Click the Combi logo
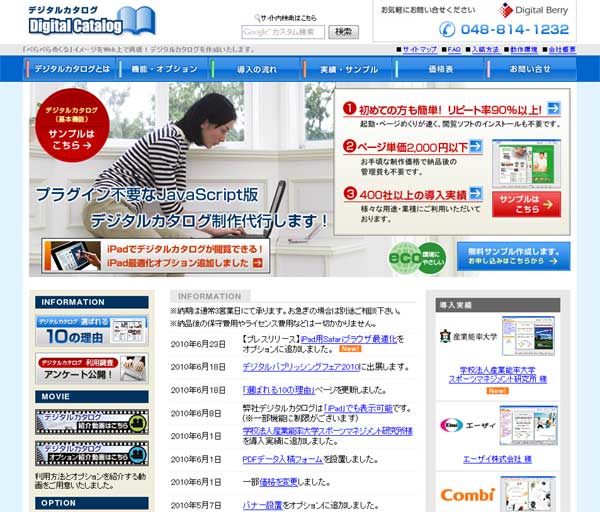This screenshot has height=512, width=600. click(468, 494)
